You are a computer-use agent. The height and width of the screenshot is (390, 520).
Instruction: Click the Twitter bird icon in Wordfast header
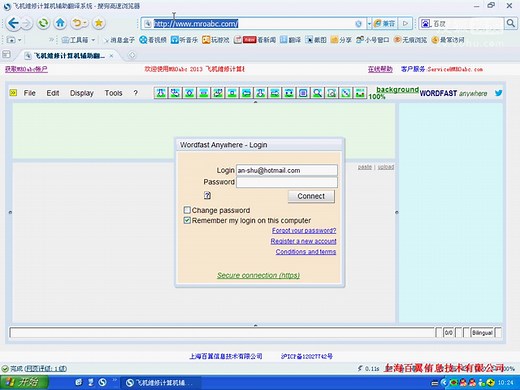pos(498,93)
